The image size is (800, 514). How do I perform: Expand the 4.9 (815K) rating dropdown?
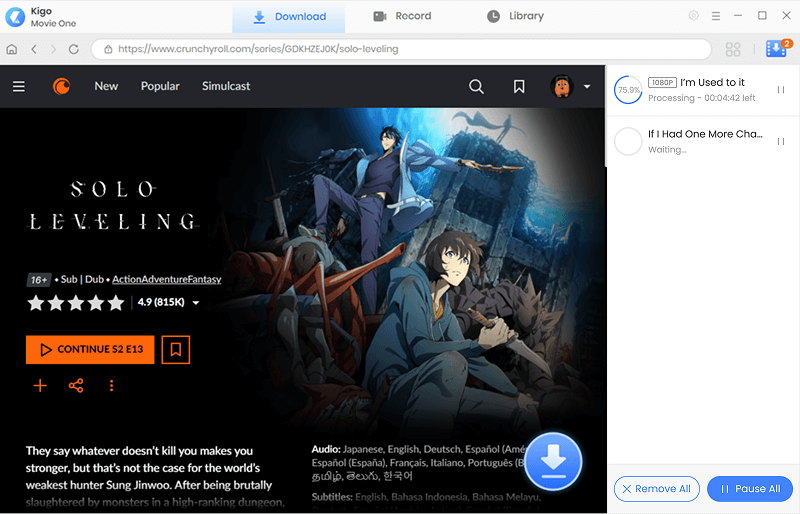195,303
